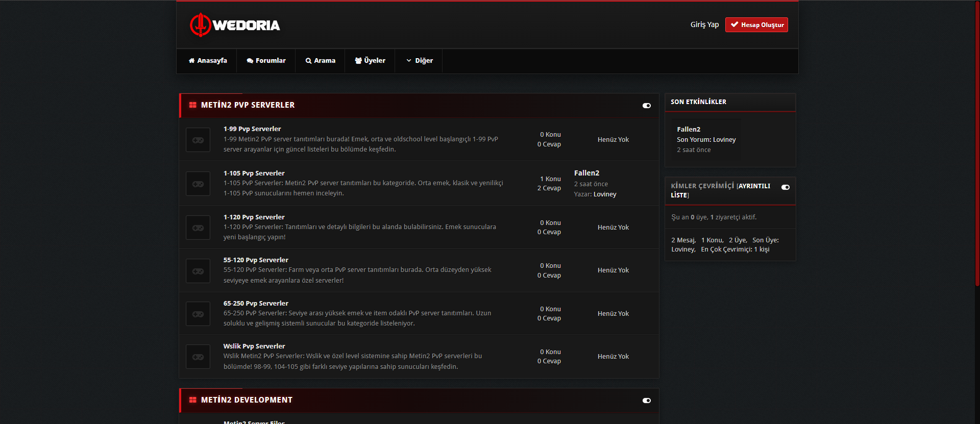Open the 65-250 Pvp Serverler forum icon
This screenshot has height=424, width=980.
(198, 314)
